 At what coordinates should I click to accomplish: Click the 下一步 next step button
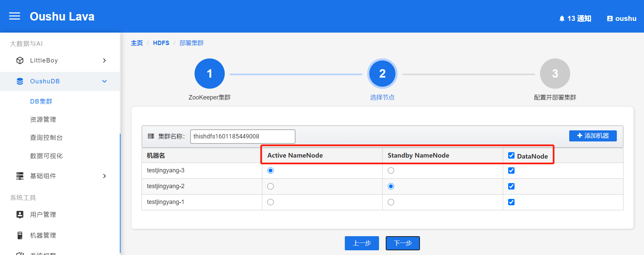(x=402, y=243)
